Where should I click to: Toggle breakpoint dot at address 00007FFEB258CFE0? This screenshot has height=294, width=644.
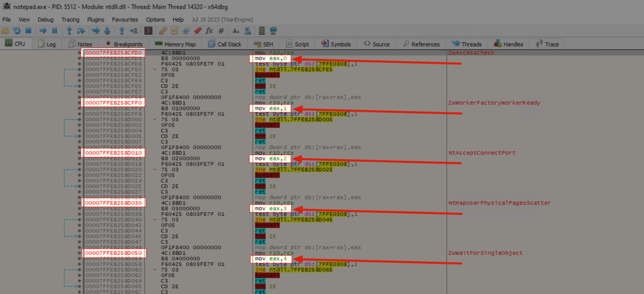pyautogui.click(x=79, y=69)
